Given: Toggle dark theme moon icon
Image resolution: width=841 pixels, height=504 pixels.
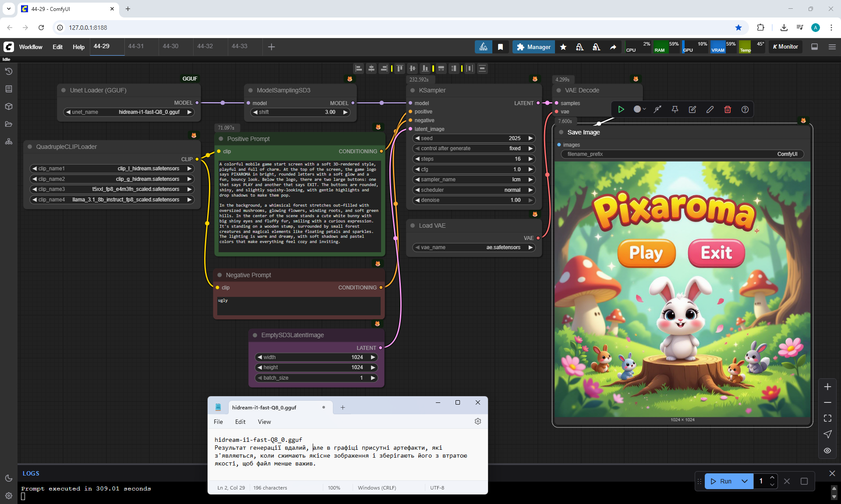Looking at the screenshot, I should (x=8, y=478).
